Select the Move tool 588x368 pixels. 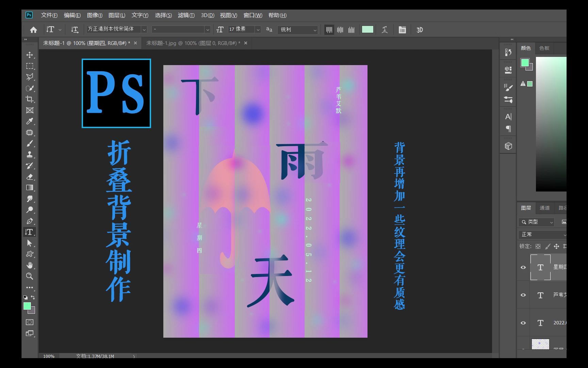pos(30,55)
